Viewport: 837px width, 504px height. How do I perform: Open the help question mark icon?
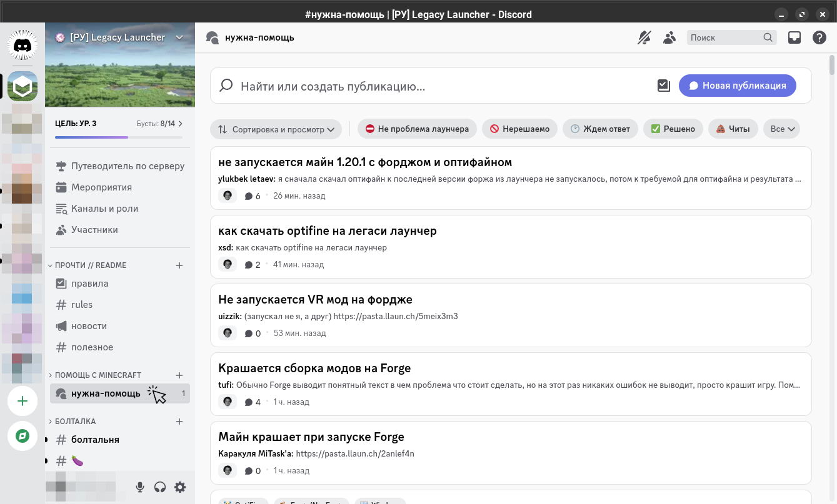819,37
